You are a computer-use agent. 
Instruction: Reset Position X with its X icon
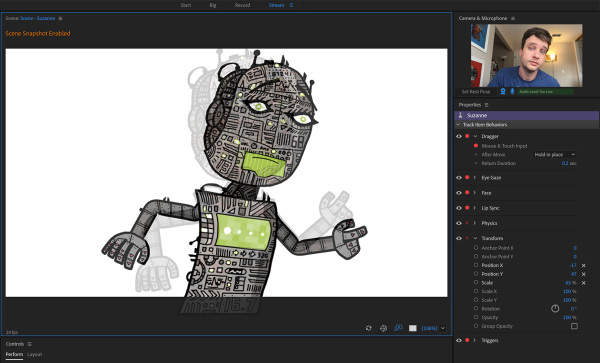tap(584, 265)
